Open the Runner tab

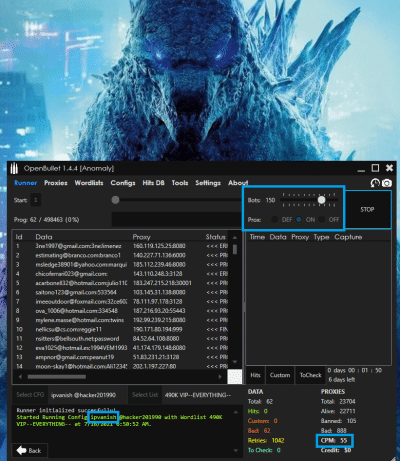[26, 183]
